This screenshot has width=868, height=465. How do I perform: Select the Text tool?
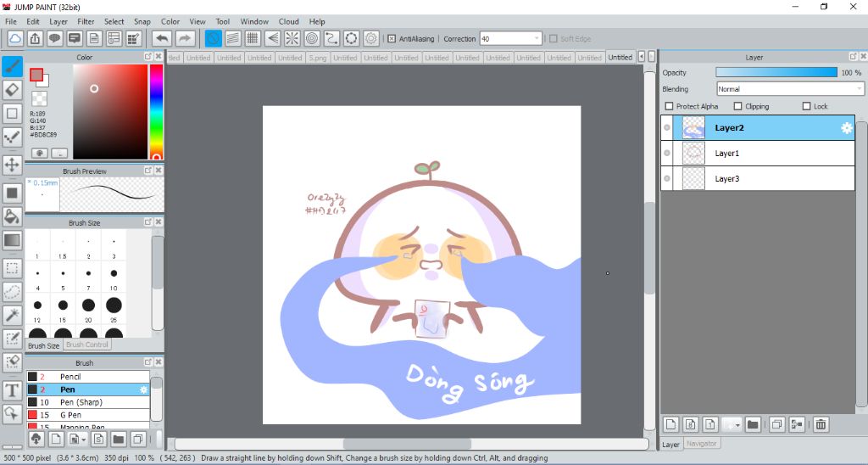pyautogui.click(x=12, y=390)
